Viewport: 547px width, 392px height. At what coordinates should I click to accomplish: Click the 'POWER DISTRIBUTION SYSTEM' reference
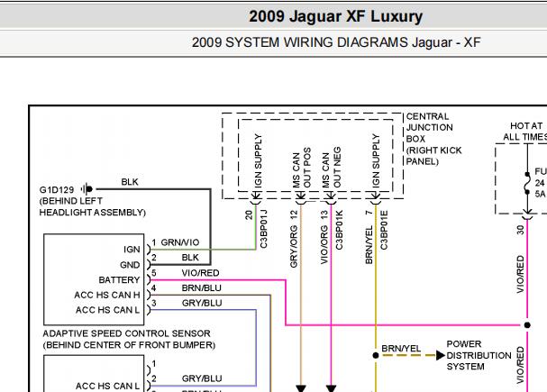[x=479, y=355]
